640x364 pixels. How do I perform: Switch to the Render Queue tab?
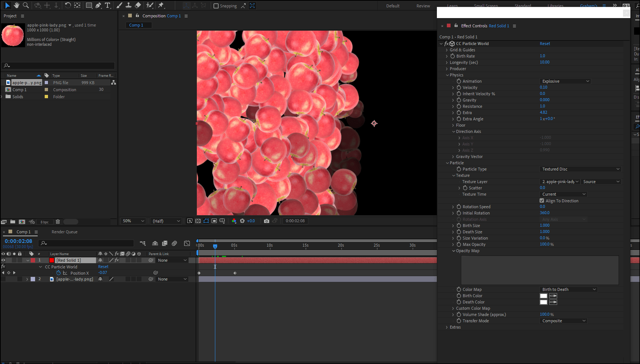pyautogui.click(x=64, y=232)
